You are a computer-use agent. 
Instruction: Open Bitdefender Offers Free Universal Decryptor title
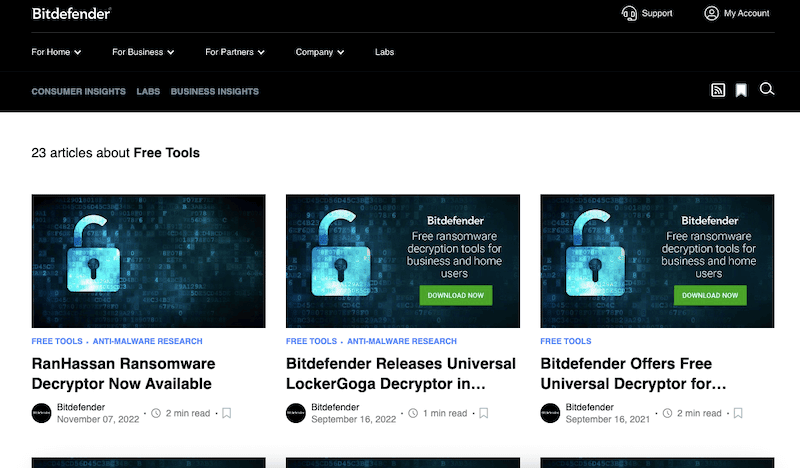[x=633, y=374]
